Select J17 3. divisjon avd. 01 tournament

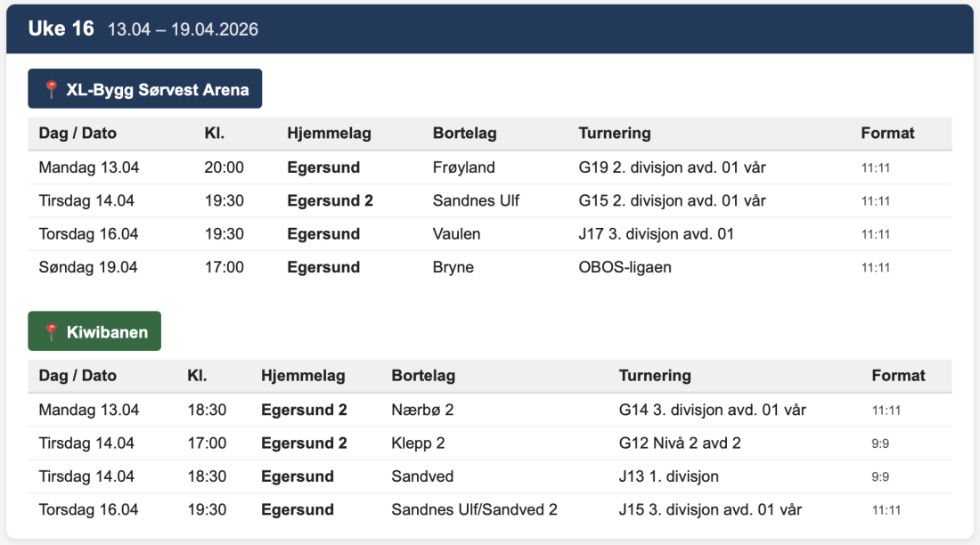656,234
